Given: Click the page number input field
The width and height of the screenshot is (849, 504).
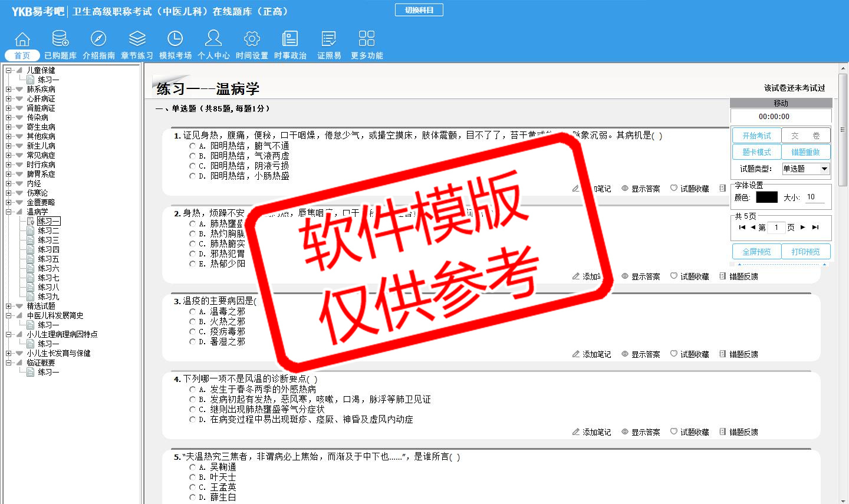Looking at the screenshot, I should coord(776,228).
